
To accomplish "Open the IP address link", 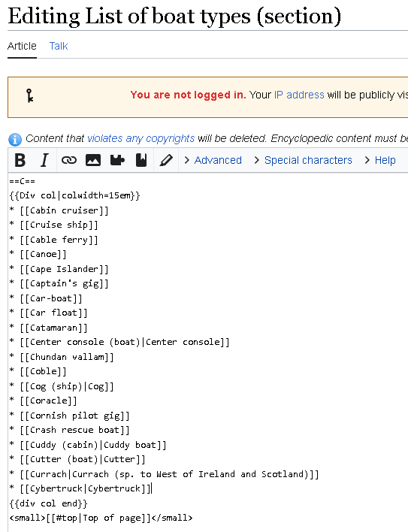I will 299,95.
